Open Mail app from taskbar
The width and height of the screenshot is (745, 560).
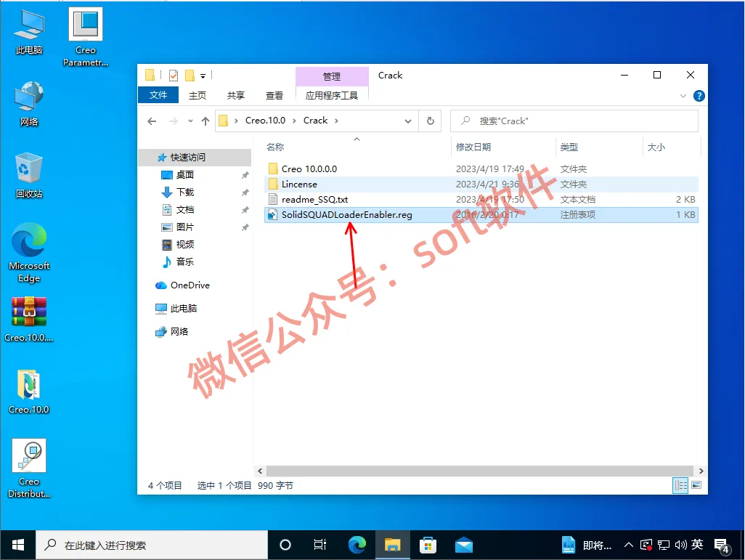(x=464, y=545)
